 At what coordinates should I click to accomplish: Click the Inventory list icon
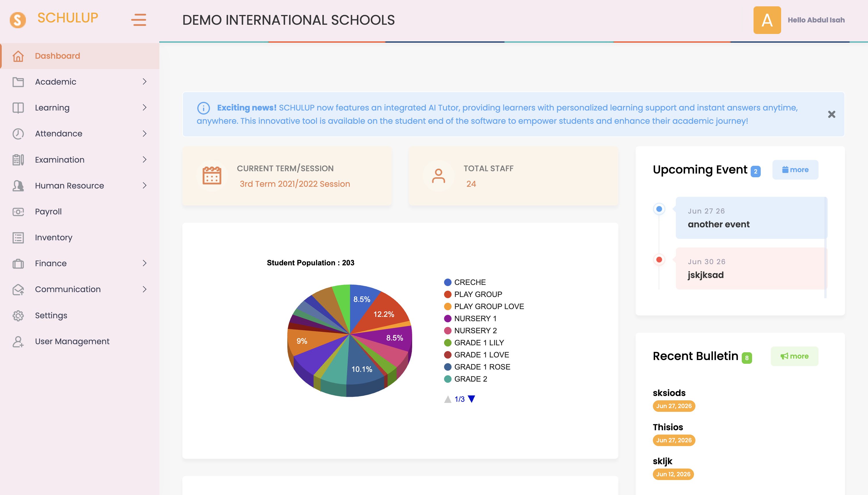tap(18, 238)
